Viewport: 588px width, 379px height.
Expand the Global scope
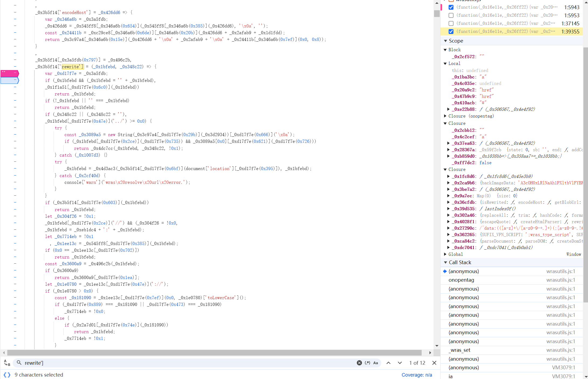(445, 254)
